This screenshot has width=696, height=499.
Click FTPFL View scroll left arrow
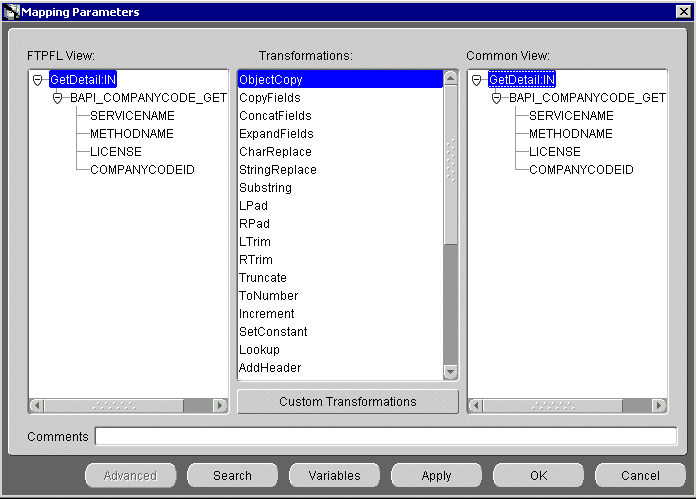(37, 405)
